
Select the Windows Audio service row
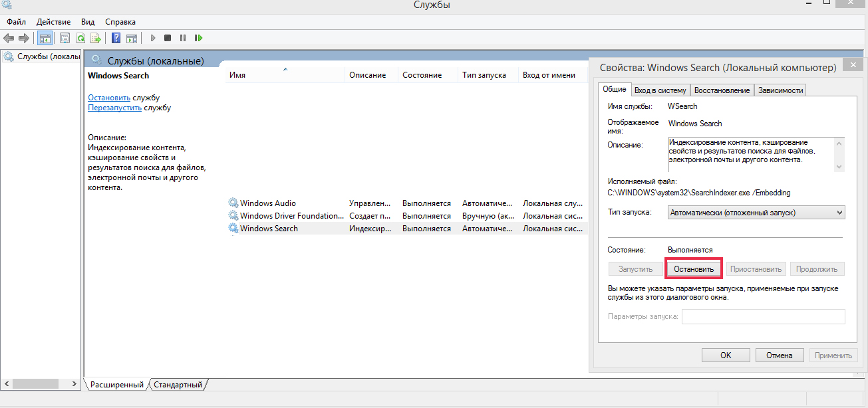click(406, 203)
